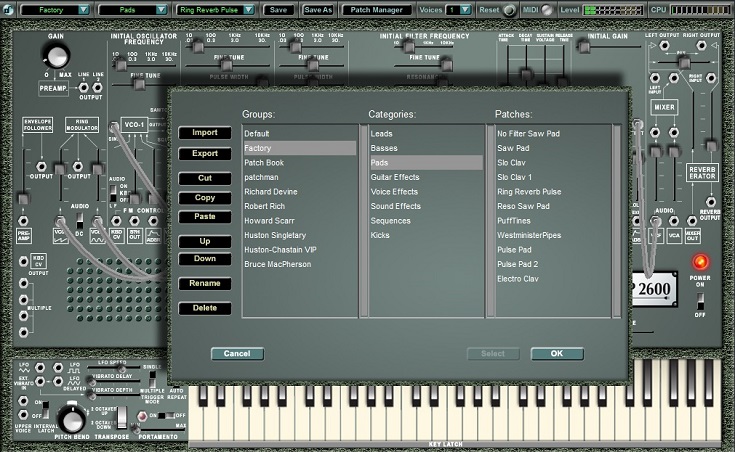The height and width of the screenshot is (452, 735).
Task: Click the Paste button
Action: pos(205,217)
